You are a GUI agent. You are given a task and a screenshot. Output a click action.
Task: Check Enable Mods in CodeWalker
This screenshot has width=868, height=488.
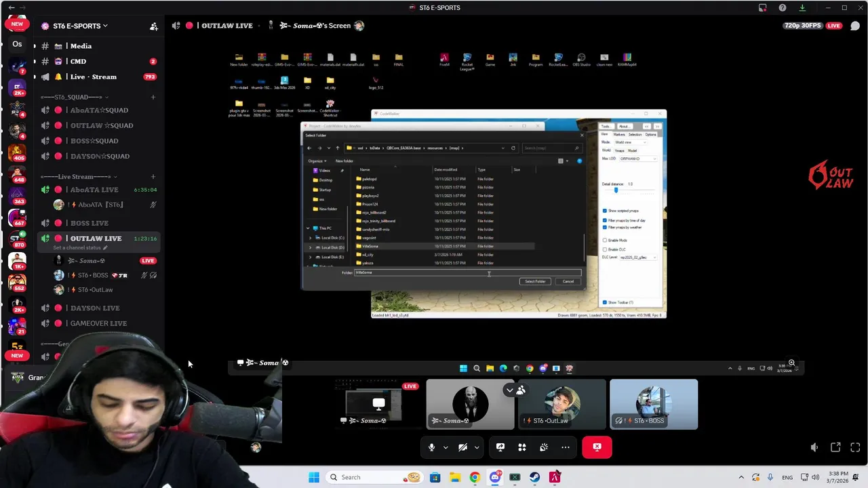click(x=605, y=240)
